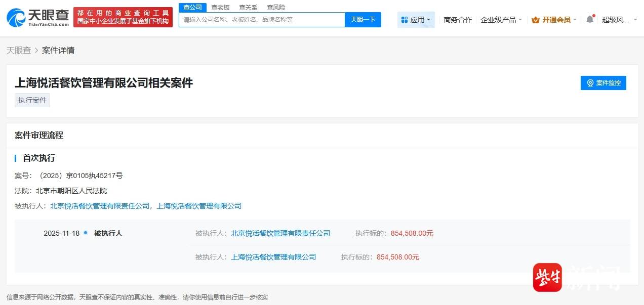Expand the 开通会员 dropdown arrow
This screenshot has height=305, width=644.
tap(575, 20)
